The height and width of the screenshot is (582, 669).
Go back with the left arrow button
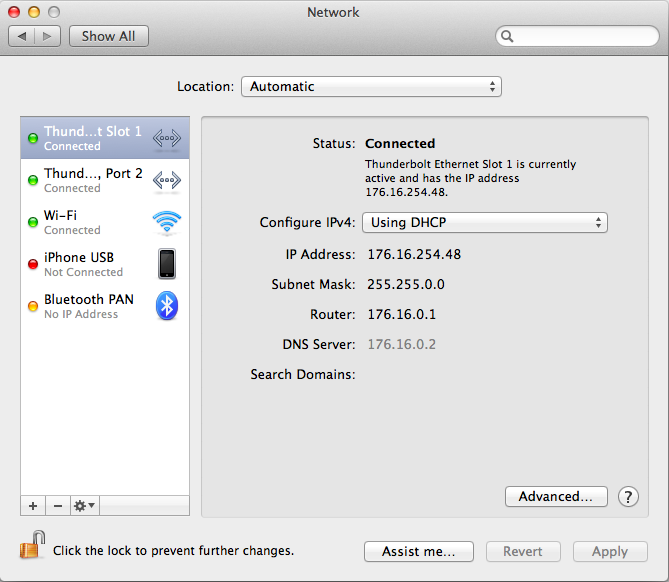(x=22, y=36)
